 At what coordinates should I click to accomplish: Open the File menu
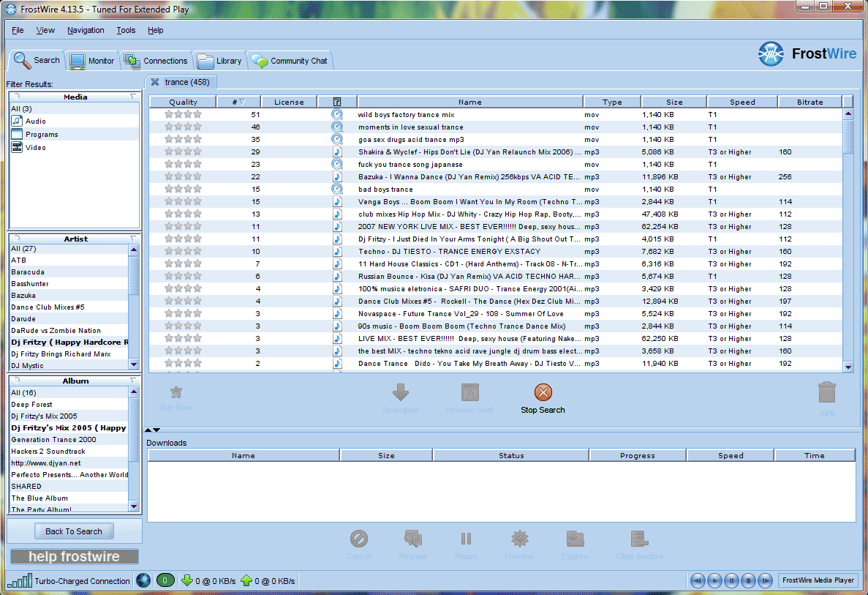click(18, 30)
